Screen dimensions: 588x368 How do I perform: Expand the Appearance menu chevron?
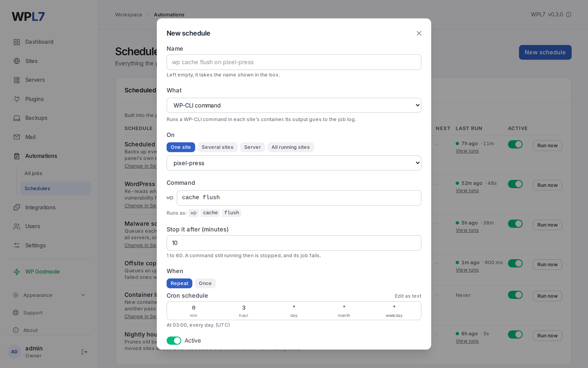click(x=83, y=295)
